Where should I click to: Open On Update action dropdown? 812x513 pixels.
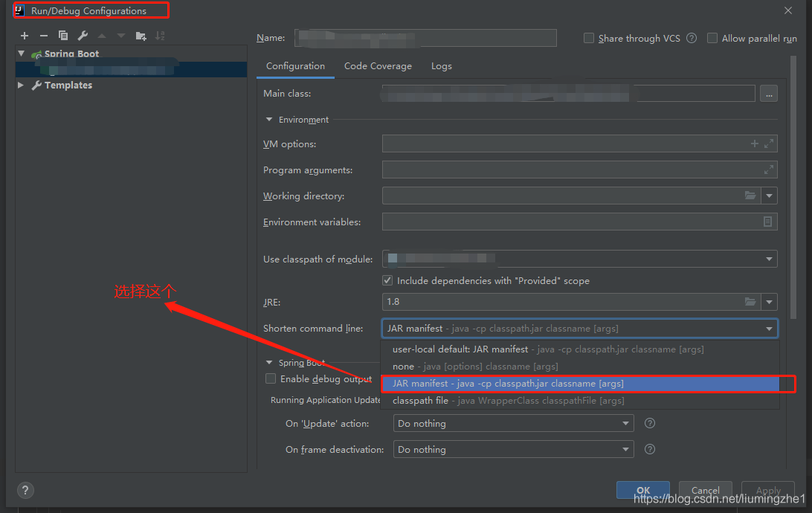click(513, 424)
